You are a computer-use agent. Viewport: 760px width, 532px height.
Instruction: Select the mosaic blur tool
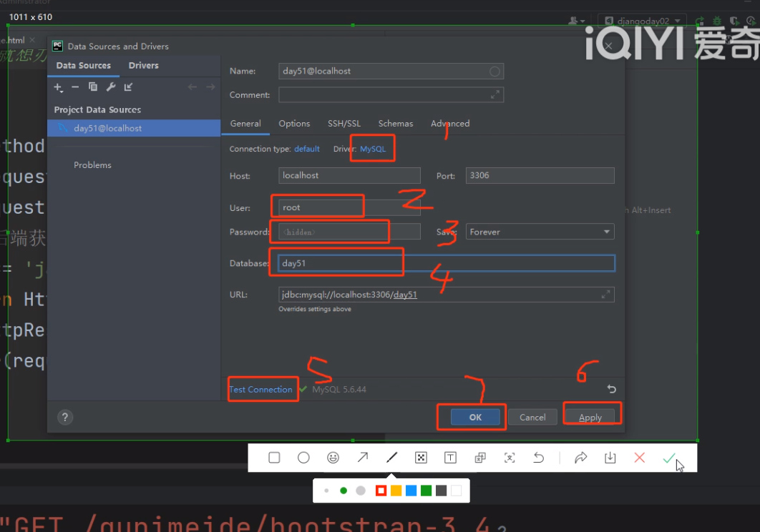pos(422,458)
